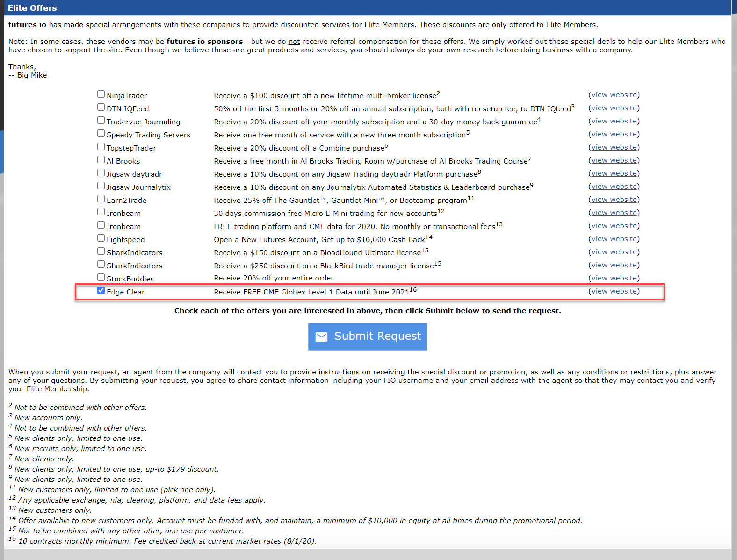Screen dimensions: 737x560
Task: Open view website for Jigsaw daytradr
Action: 614,173
